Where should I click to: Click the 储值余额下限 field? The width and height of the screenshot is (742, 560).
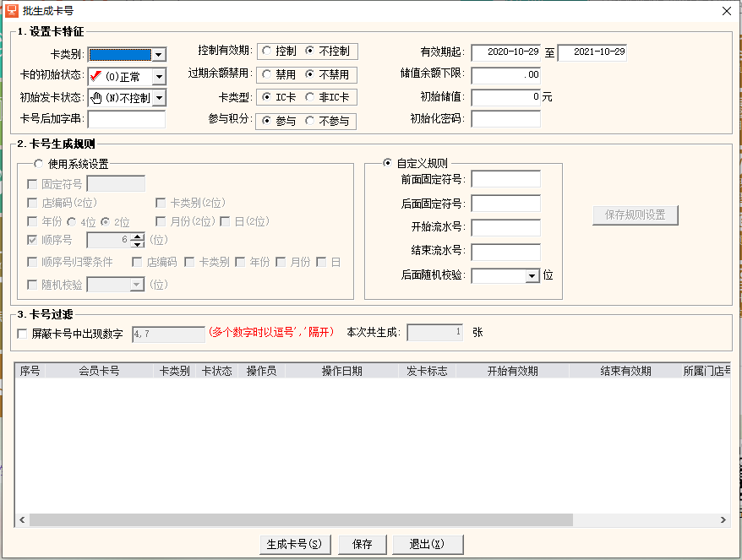(506, 74)
